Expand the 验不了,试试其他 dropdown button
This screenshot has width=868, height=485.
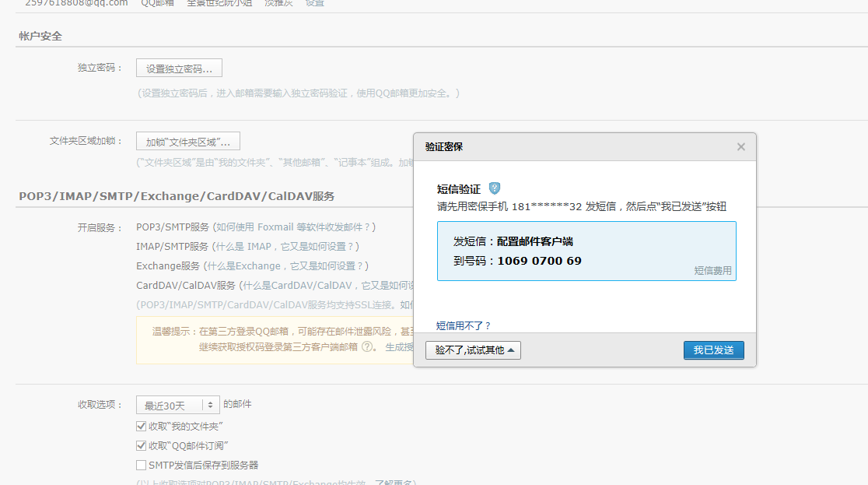pos(473,350)
